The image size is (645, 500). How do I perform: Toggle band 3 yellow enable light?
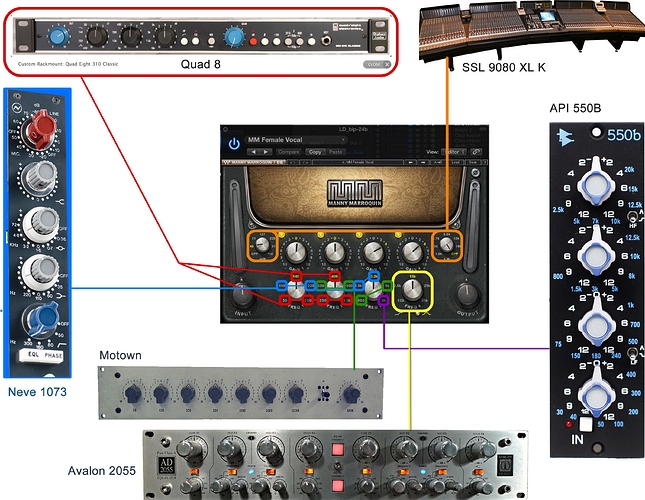359,235
